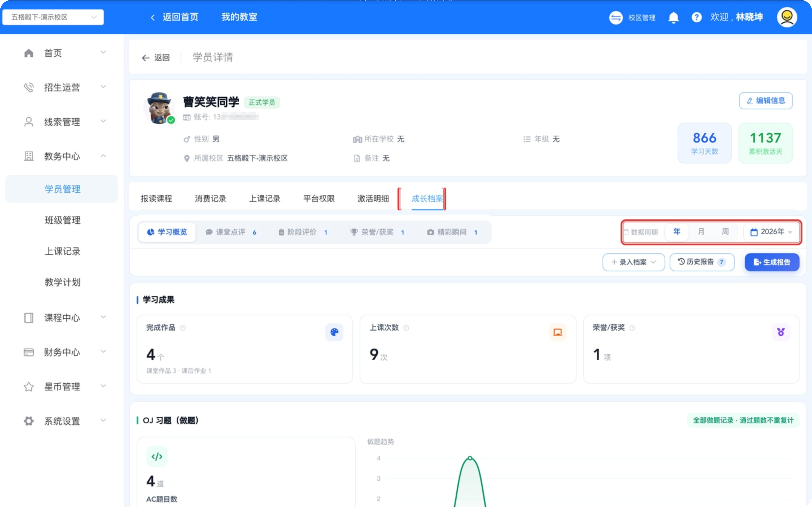812x507 pixels.
Task: Click the star icon beside 星币管理
Action: click(x=29, y=387)
